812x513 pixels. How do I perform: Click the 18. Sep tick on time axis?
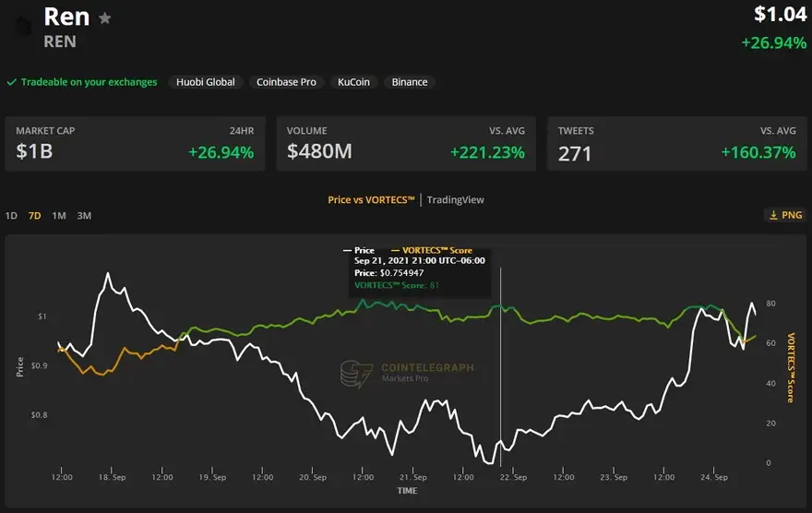112,477
